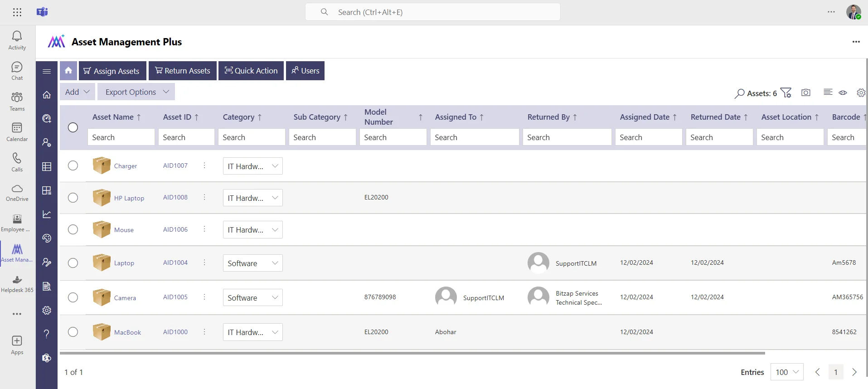
Task: Open the sidebar chart reports icon
Action: (47, 214)
